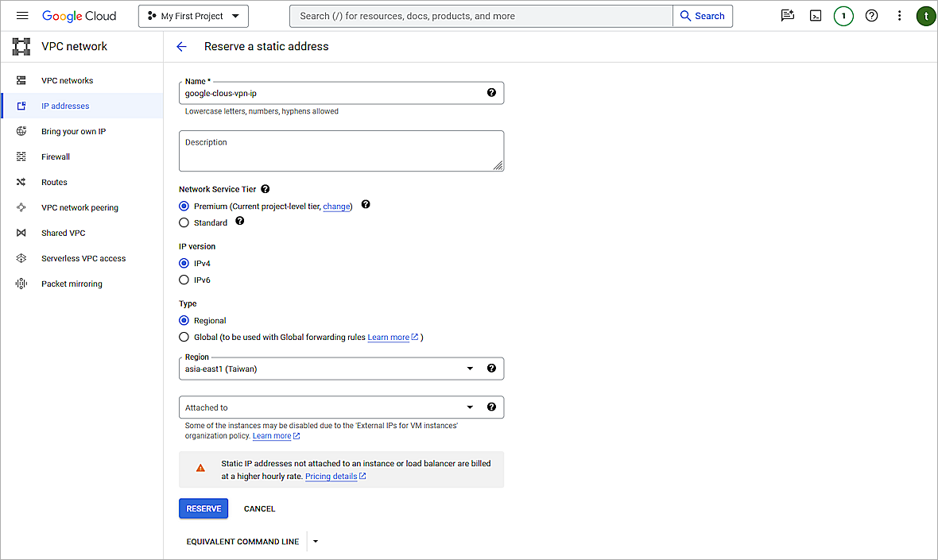Viewport: 938px width, 560px height.
Task: Open the Shared VPC page
Action: click(64, 233)
